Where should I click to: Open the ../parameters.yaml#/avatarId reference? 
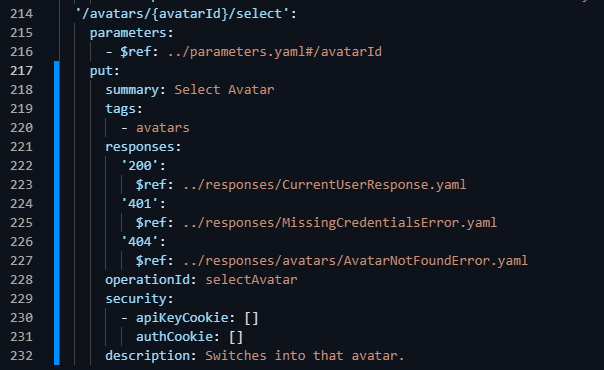tap(275, 52)
